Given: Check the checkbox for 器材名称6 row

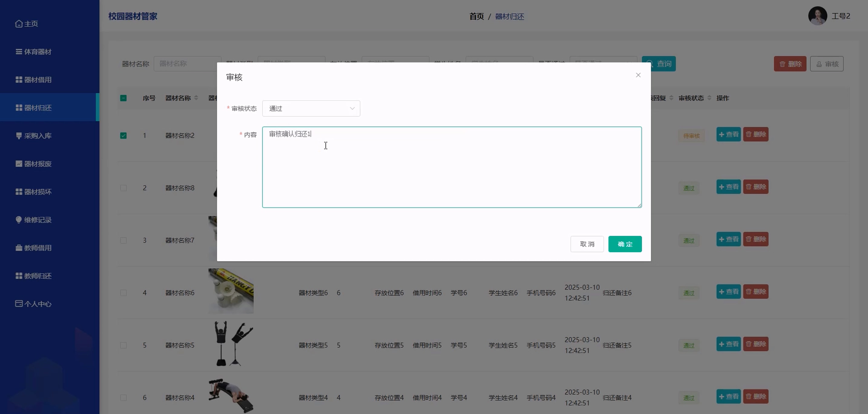Looking at the screenshot, I should pyautogui.click(x=123, y=293).
